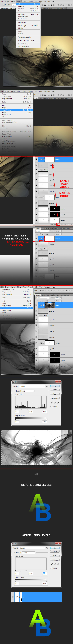Viewport: 73px width, 644px height.
Task: Uncheck Preview checkbox in RGB Levels dialog
Action: pos(51,406)
